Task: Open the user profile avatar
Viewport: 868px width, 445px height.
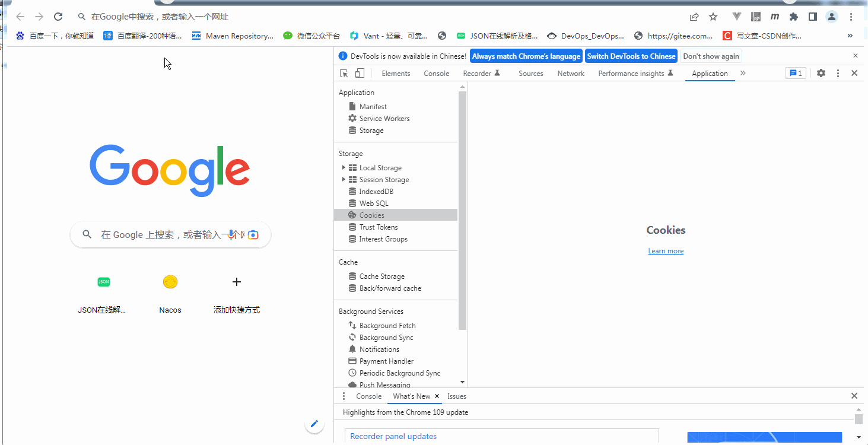Action: (832, 17)
